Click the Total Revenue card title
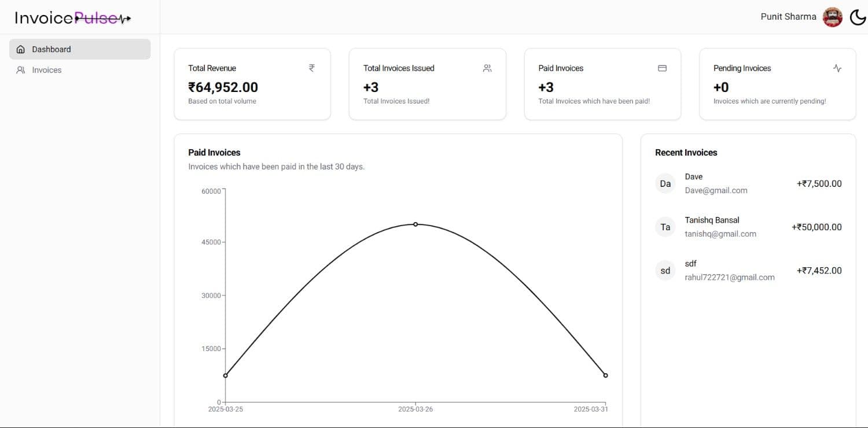The height and width of the screenshot is (428, 868). click(x=212, y=68)
